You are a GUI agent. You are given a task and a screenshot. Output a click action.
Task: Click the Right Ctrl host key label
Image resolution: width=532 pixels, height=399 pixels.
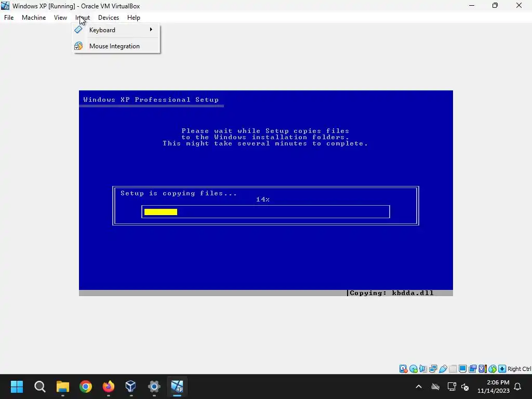519,369
